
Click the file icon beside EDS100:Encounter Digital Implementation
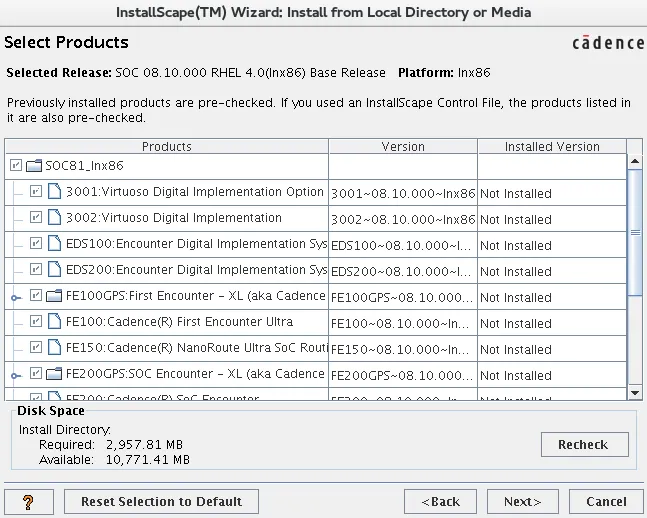55,244
